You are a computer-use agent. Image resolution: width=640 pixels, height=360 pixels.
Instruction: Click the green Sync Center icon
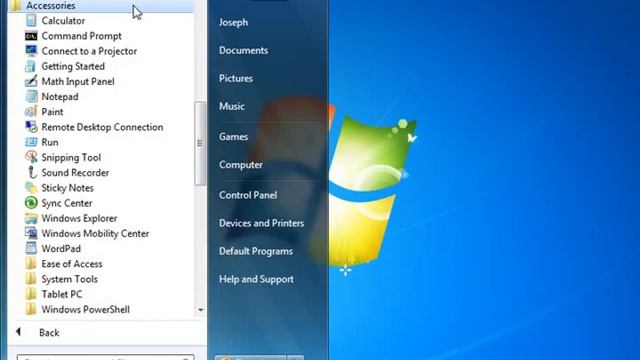coord(31,203)
